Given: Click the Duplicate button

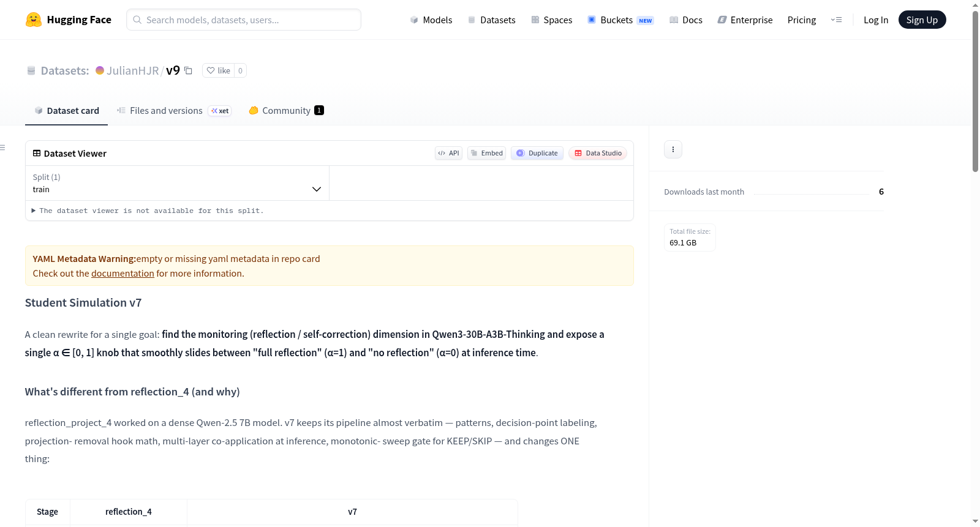Looking at the screenshot, I should tap(537, 153).
